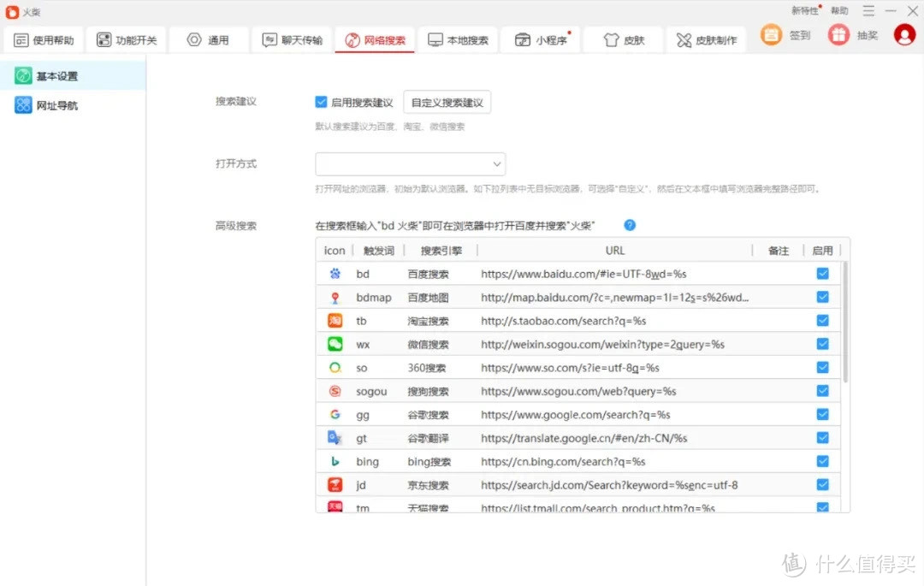Uncheck the tb 淘宝搜索 row
The image size is (924, 586).
(823, 321)
